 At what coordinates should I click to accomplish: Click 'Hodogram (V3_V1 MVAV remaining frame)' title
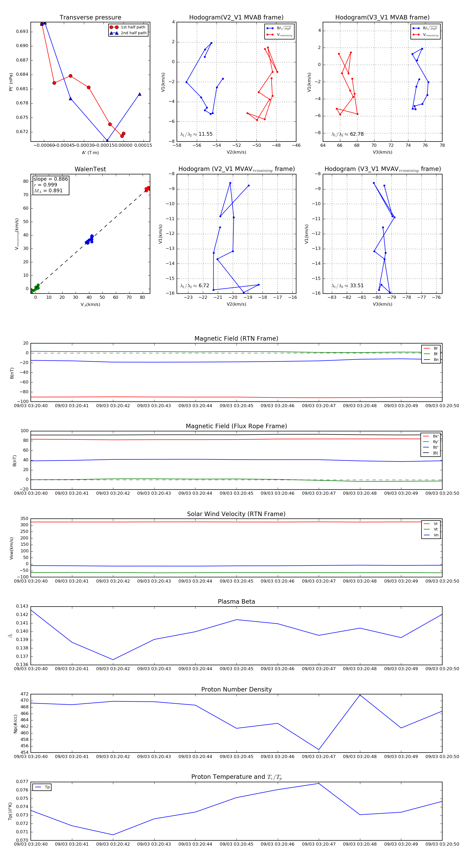pos(382,169)
